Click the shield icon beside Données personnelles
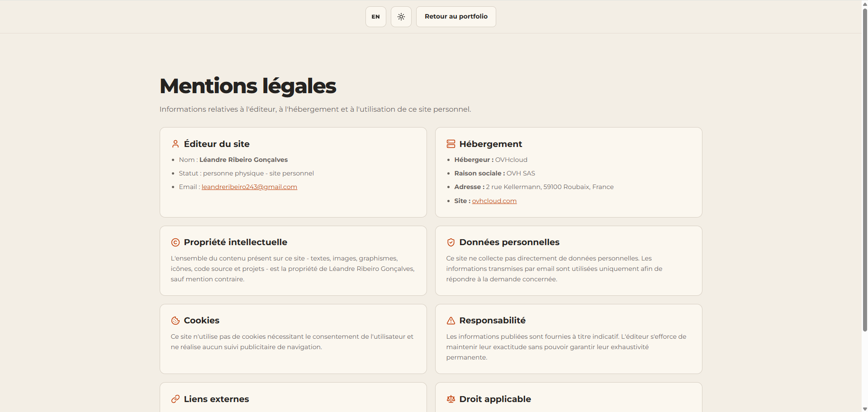Image resolution: width=868 pixels, height=412 pixels. point(451,242)
